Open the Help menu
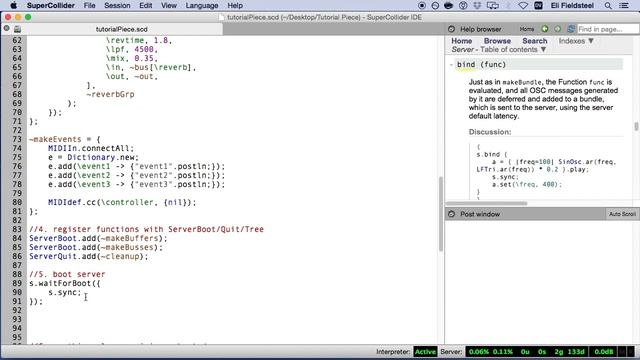The image size is (640, 360). [x=235, y=5]
